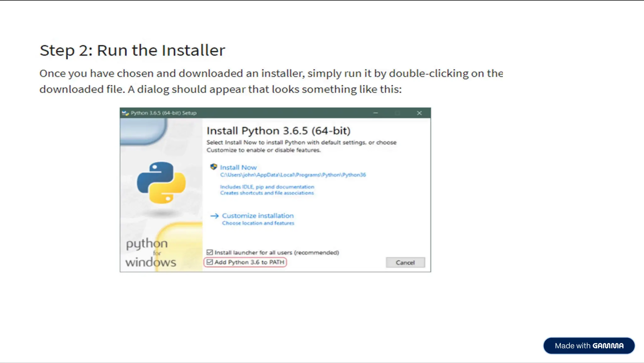Click the 'Made with Gamma' badge
Image resolution: width=644 pixels, height=363 pixels.
pos(589,346)
